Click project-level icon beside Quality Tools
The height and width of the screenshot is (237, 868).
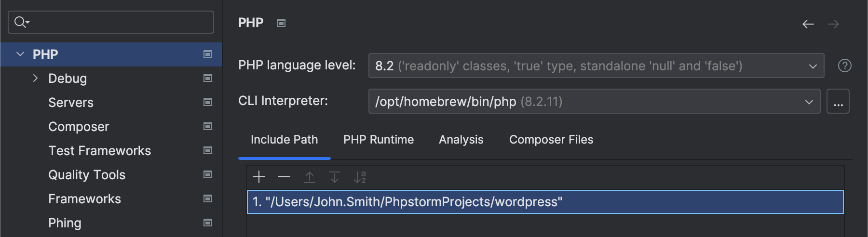point(208,174)
